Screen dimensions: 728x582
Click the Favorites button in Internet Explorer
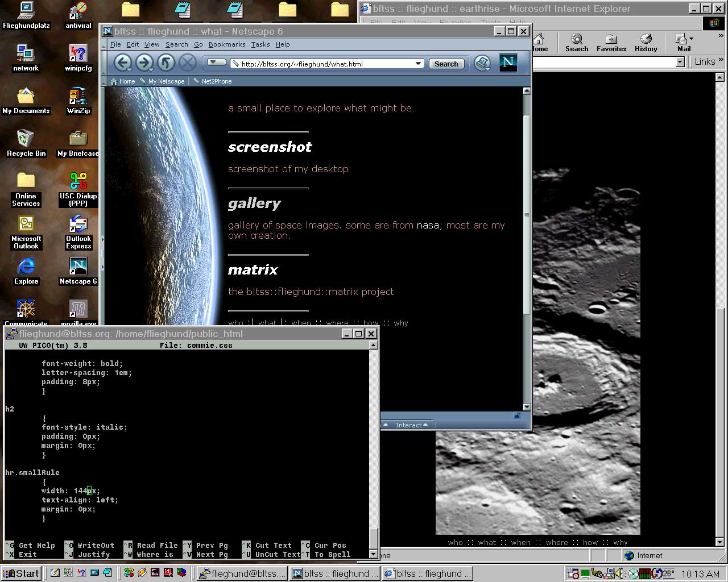(611, 43)
